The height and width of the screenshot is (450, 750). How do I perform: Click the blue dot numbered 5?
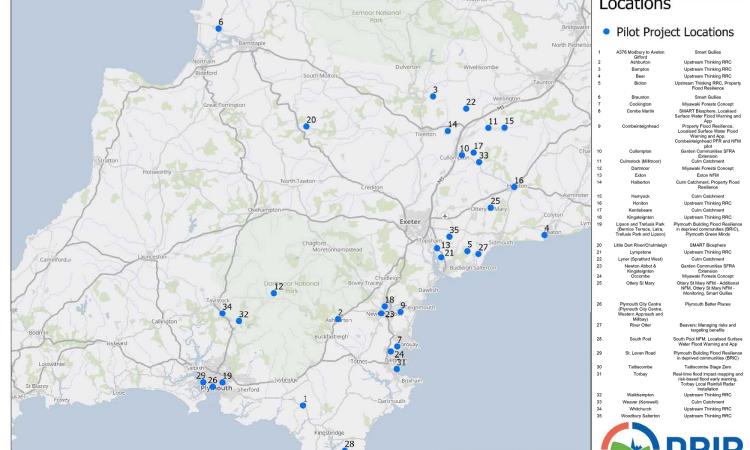point(467,251)
